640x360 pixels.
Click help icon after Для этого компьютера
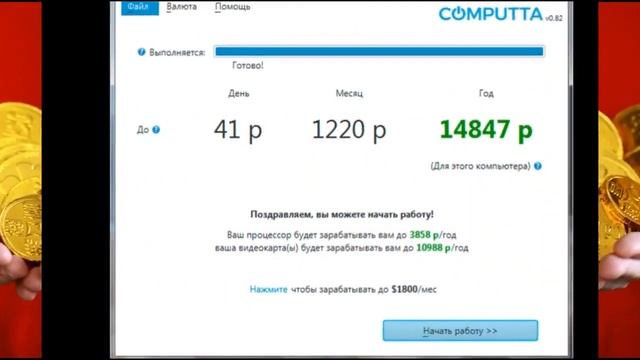pyautogui.click(x=538, y=166)
